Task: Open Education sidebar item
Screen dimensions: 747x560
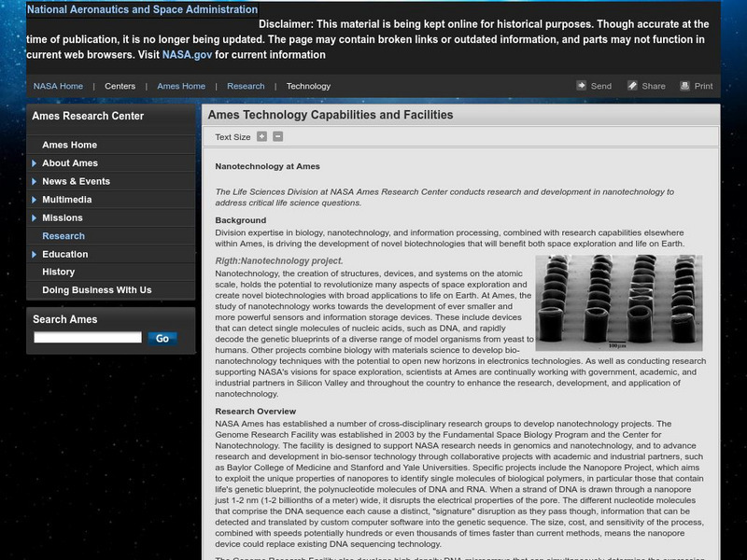Action: 64,254
